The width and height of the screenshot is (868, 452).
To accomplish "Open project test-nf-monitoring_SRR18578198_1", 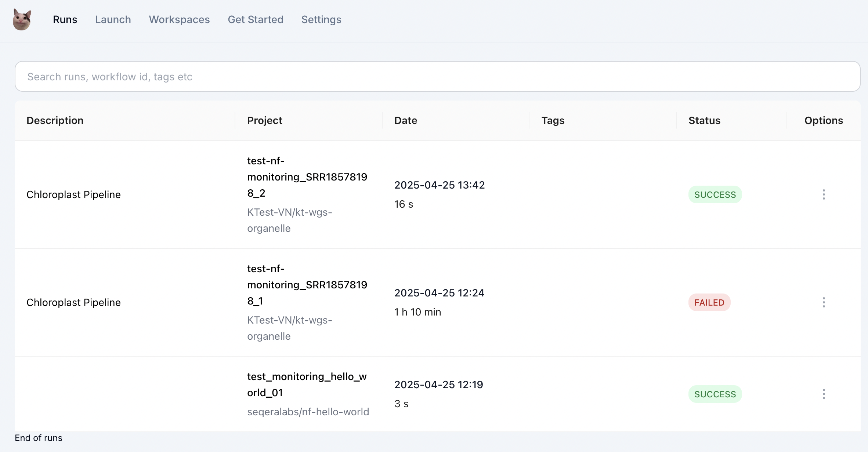I will coord(307,285).
